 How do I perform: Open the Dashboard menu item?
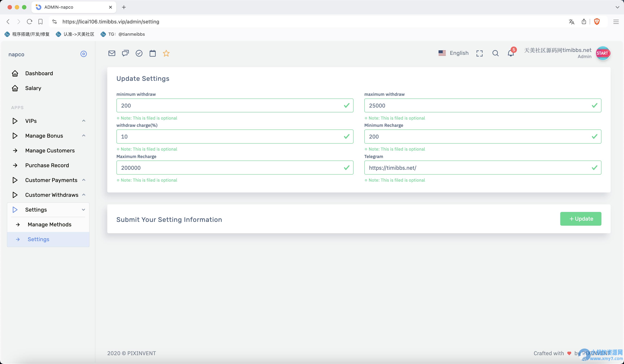(x=48, y=73)
